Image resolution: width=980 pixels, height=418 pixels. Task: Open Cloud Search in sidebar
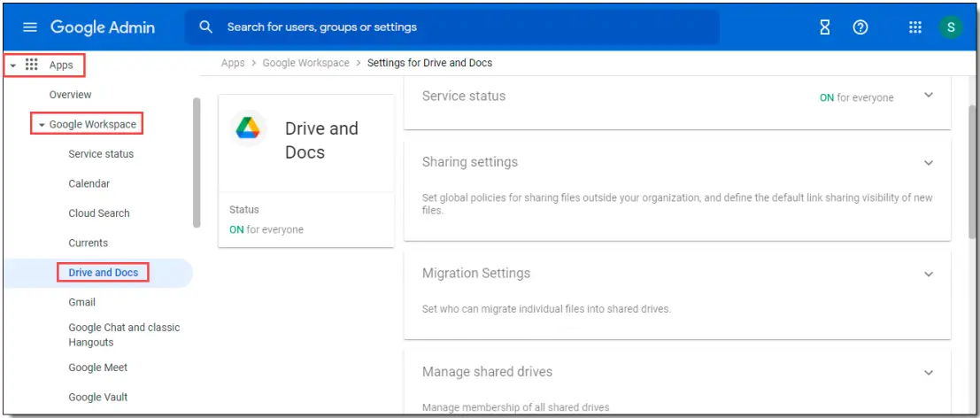pos(99,213)
